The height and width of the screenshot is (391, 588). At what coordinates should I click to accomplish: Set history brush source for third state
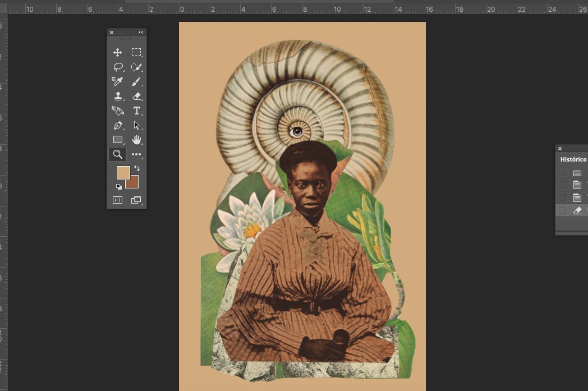562,197
